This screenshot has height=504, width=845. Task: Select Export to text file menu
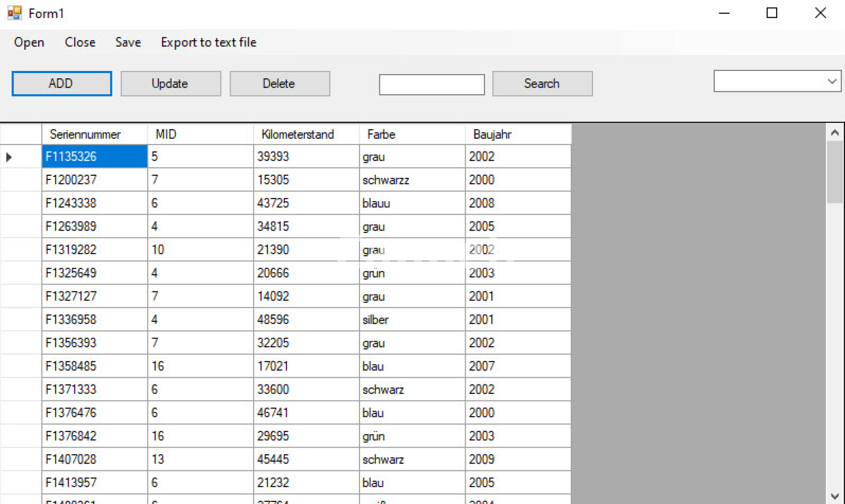(209, 42)
